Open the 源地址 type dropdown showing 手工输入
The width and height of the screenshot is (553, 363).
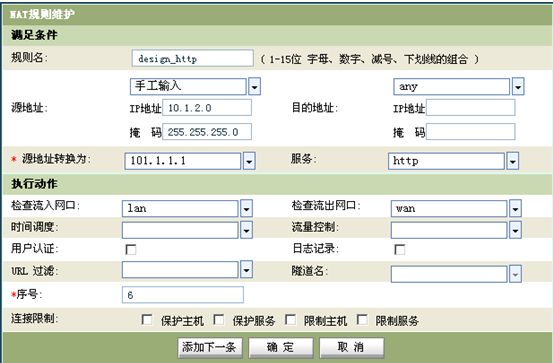[x=195, y=86]
